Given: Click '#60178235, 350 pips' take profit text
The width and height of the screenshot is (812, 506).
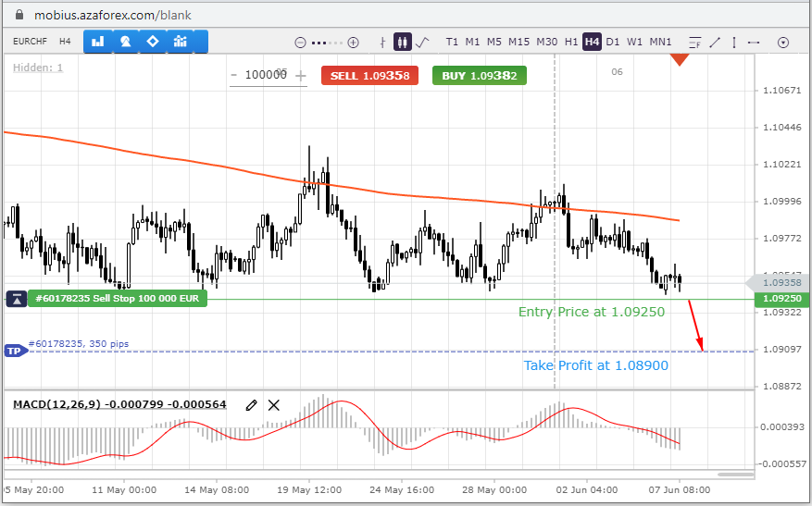Looking at the screenshot, I should click(x=79, y=343).
